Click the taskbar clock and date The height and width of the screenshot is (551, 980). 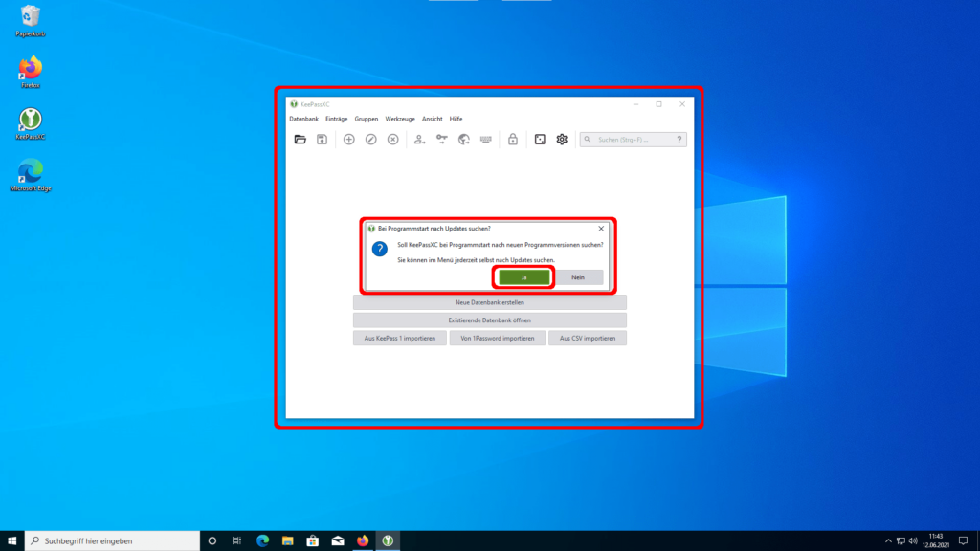click(x=936, y=541)
